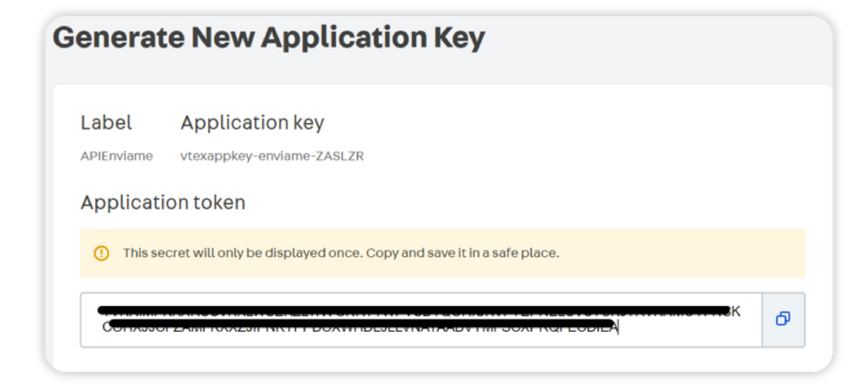Screen dimensions: 868x388
Task: Click the 'This secret will only be displayed once' sentence
Action: tap(242, 253)
